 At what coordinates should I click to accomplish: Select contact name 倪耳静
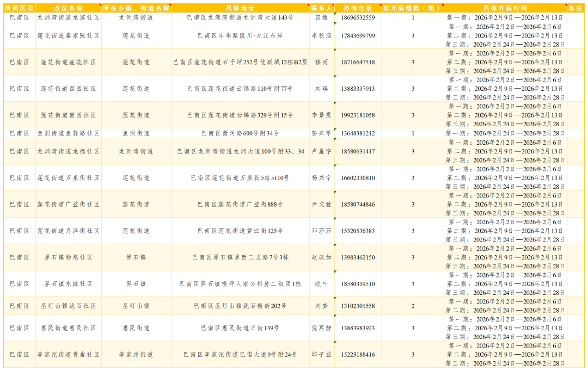322,328
